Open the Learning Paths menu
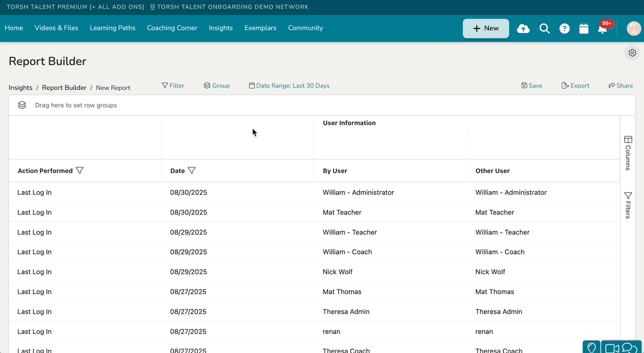Image resolution: width=644 pixels, height=353 pixels. click(x=113, y=28)
